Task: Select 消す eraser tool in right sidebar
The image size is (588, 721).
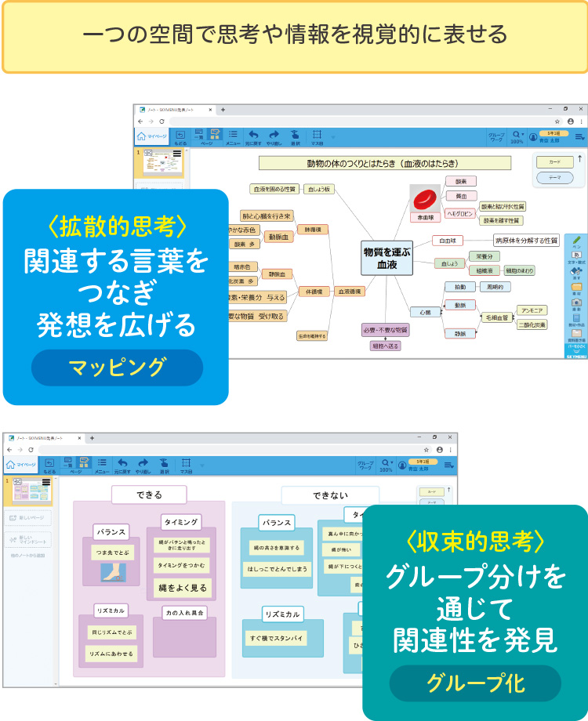Action: (576, 274)
